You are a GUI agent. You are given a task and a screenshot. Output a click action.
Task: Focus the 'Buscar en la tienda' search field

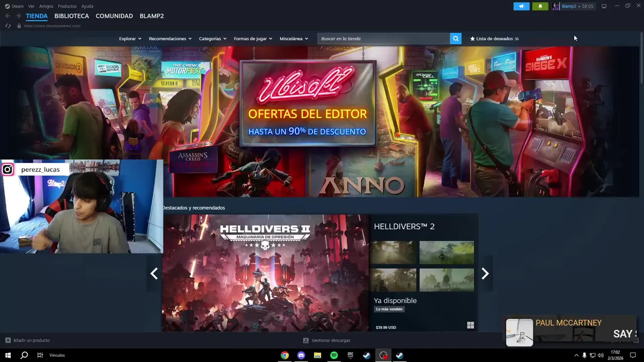(383, 39)
